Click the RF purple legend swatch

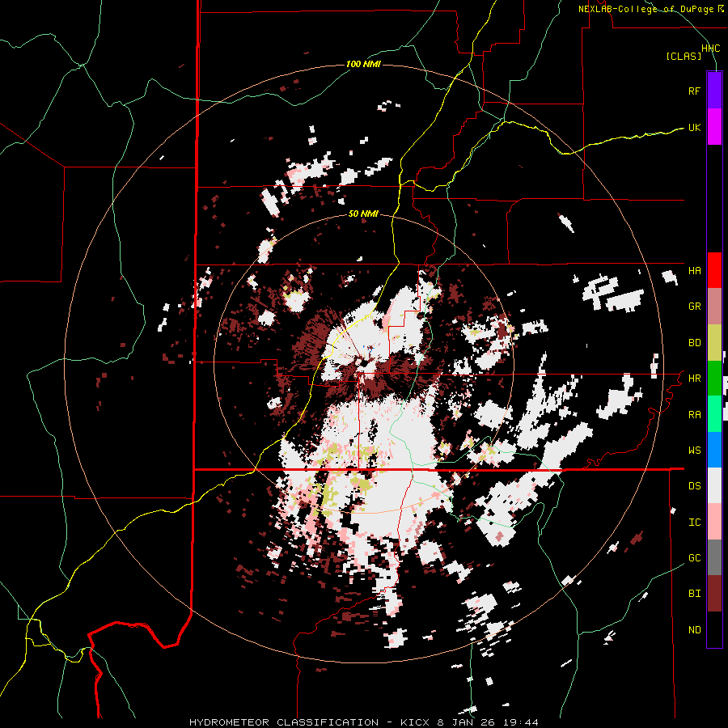[x=714, y=91]
